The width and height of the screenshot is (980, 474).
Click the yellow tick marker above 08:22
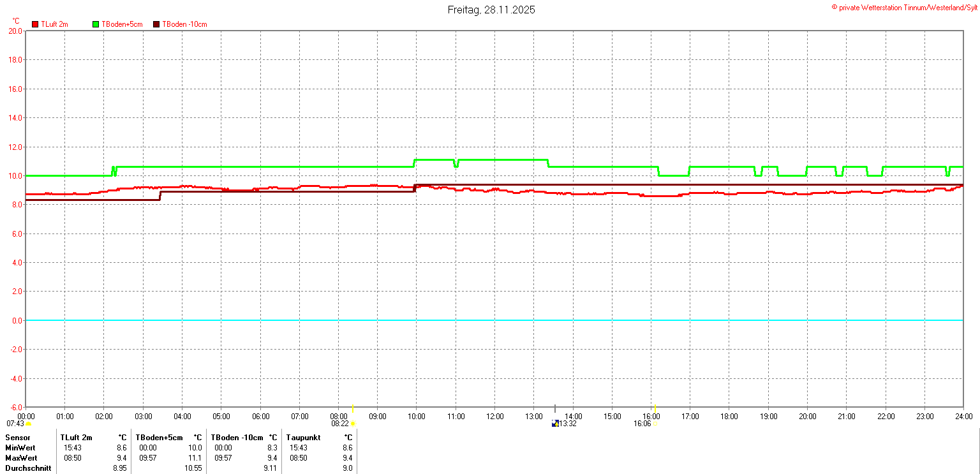pyautogui.click(x=353, y=408)
